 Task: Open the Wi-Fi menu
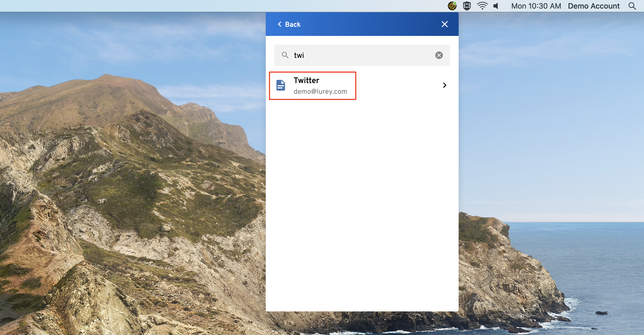click(482, 6)
